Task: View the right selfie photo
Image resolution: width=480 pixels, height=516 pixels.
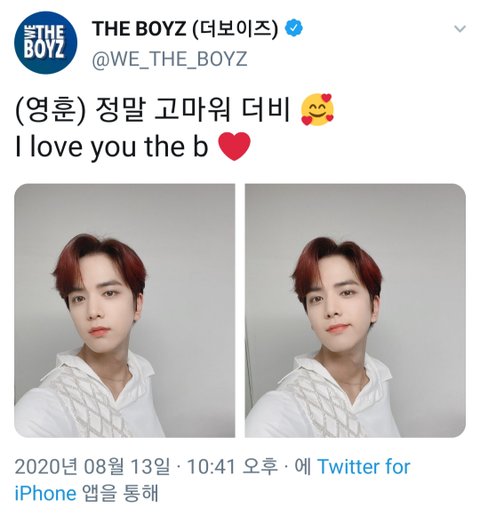Action: coord(355,310)
